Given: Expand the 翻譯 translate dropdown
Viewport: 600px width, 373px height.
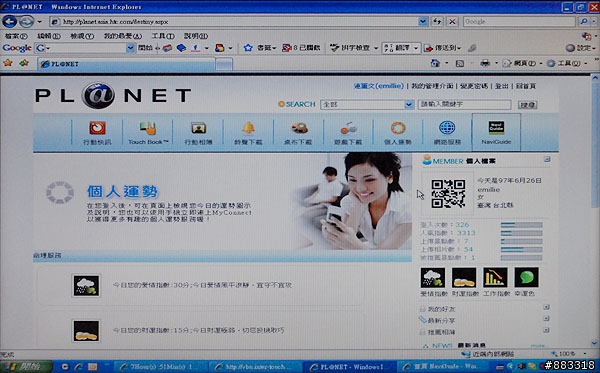Looking at the screenshot, I should click(416, 48).
